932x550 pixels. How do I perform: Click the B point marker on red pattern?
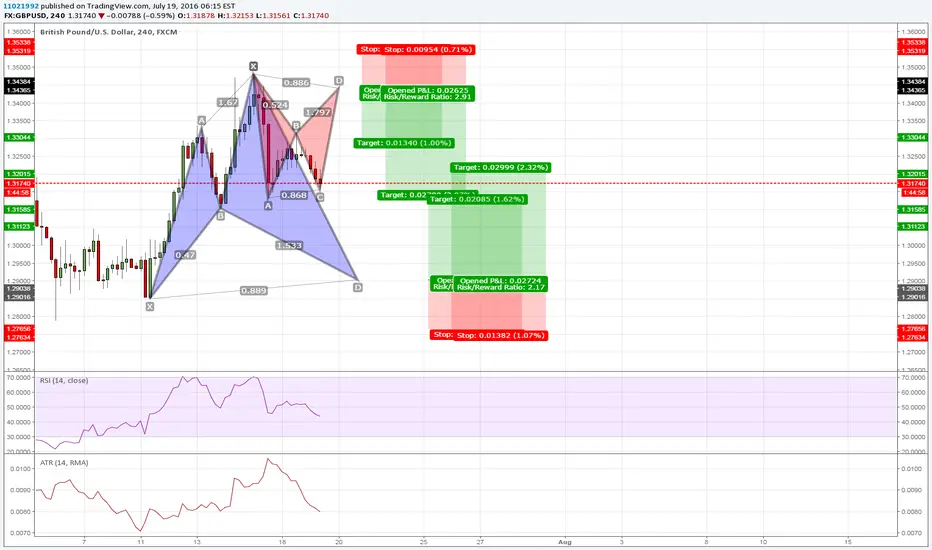click(296, 126)
